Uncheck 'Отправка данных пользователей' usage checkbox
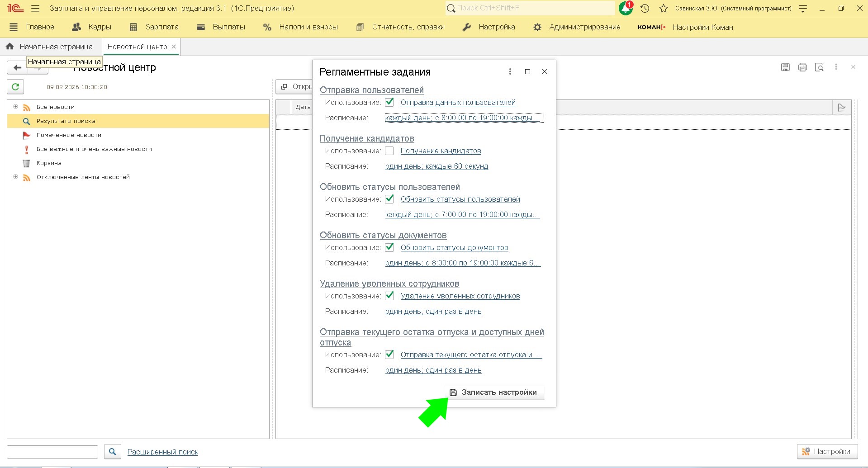Viewport: 868px width, 468px height. (389, 102)
